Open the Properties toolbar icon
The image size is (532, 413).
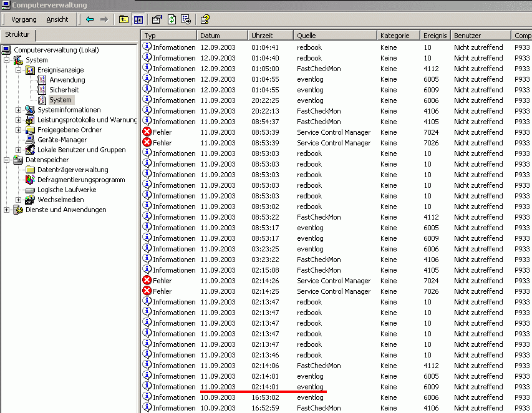coord(157,19)
